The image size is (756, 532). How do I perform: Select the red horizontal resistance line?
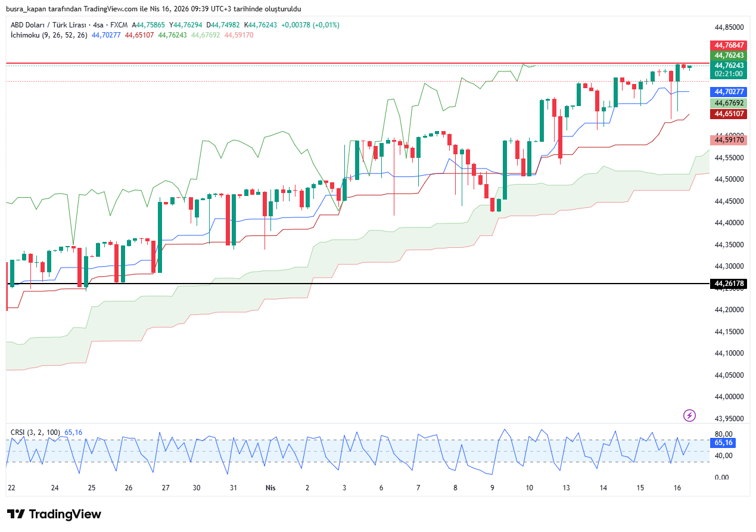(x=357, y=63)
